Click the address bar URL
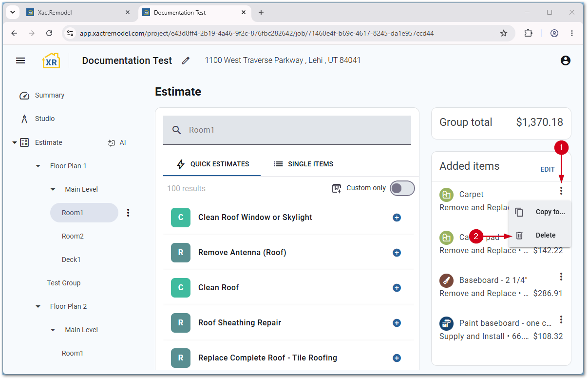Viewport: 588px width, 379px height. click(257, 33)
